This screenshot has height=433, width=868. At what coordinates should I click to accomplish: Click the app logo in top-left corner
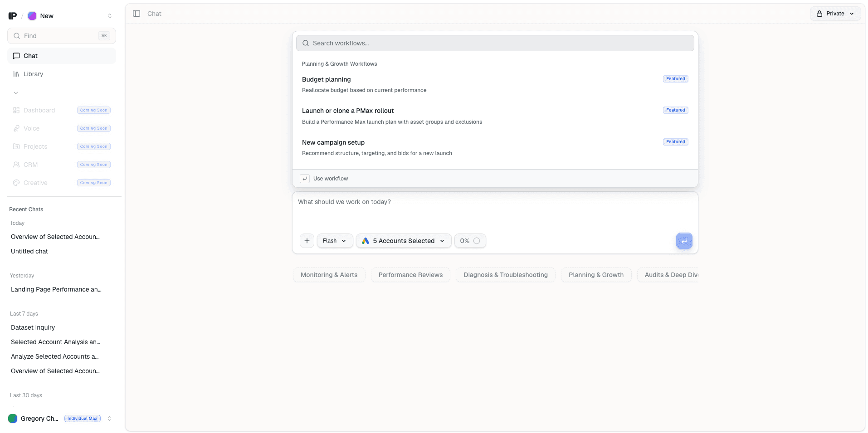(13, 16)
